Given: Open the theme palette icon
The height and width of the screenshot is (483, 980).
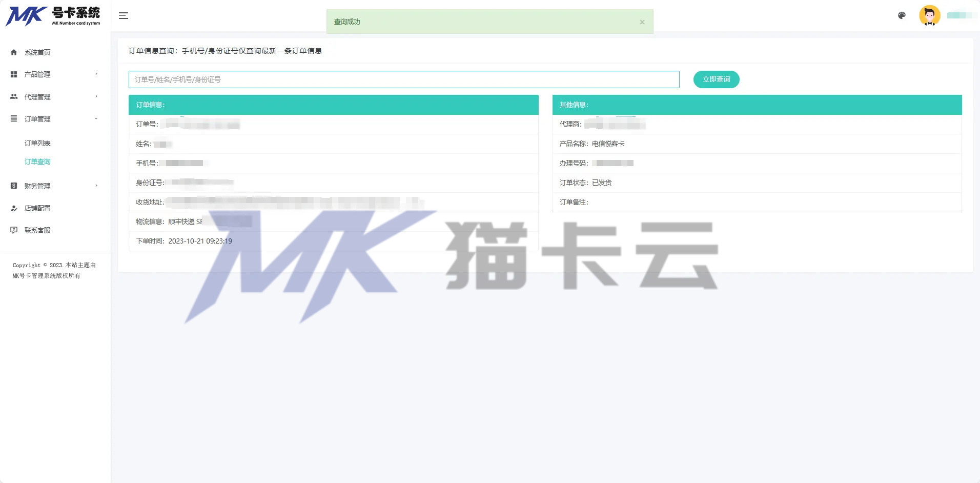Looking at the screenshot, I should tap(902, 15).
